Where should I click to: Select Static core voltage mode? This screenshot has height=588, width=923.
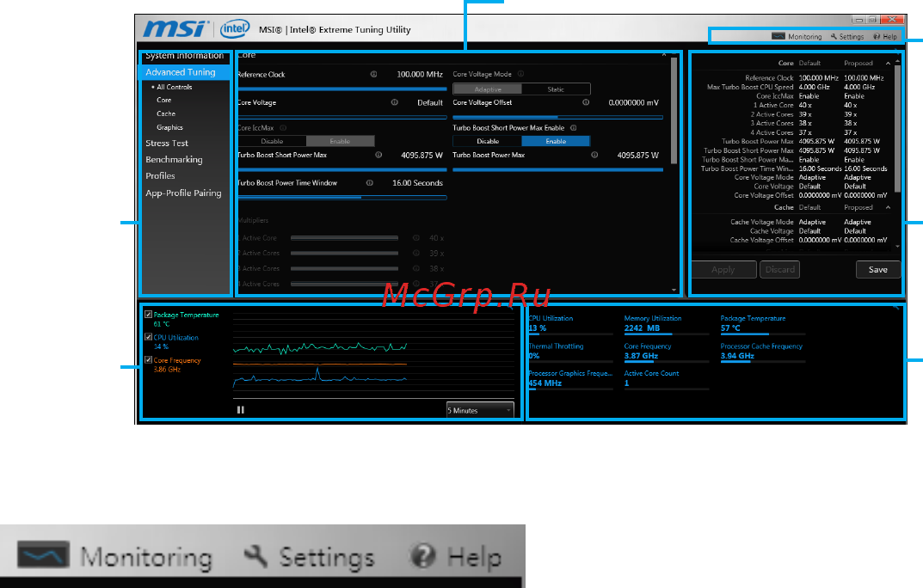[556, 89]
